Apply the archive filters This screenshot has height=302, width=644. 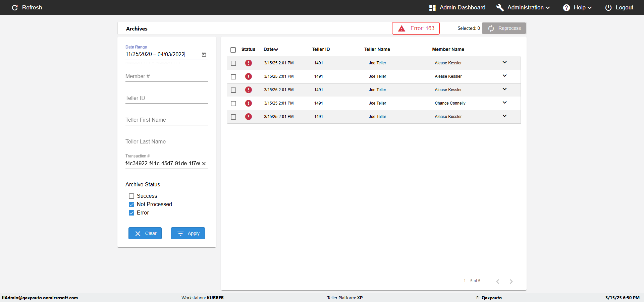click(x=188, y=233)
